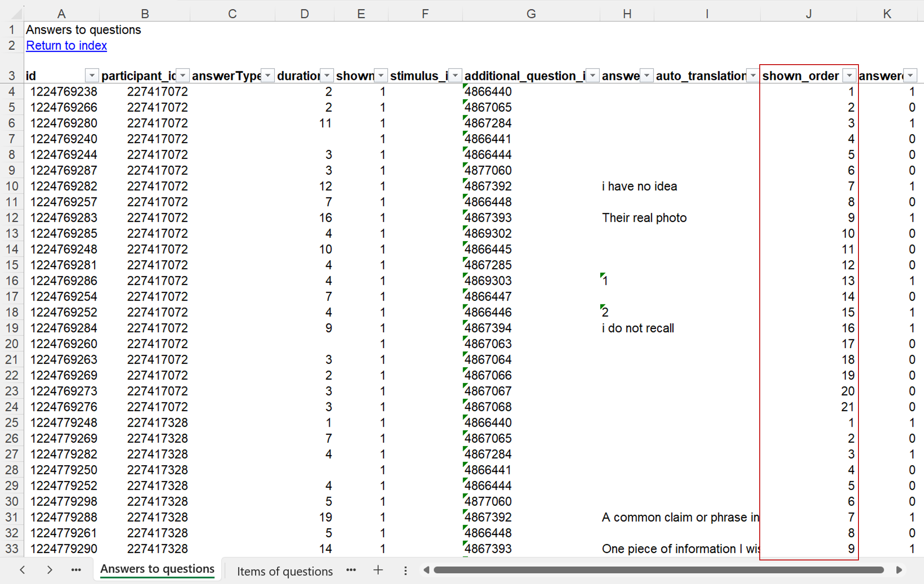Add a new sheet with plus button
This screenshot has width=924, height=584.
(x=378, y=570)
